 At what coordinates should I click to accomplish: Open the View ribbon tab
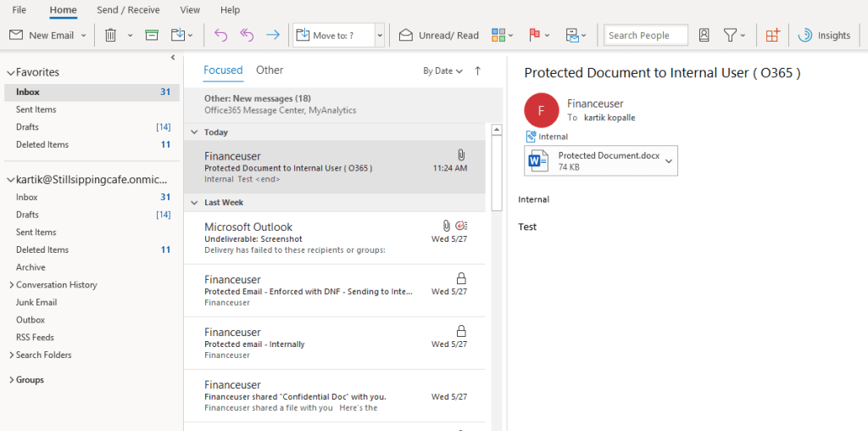(190, 10)
